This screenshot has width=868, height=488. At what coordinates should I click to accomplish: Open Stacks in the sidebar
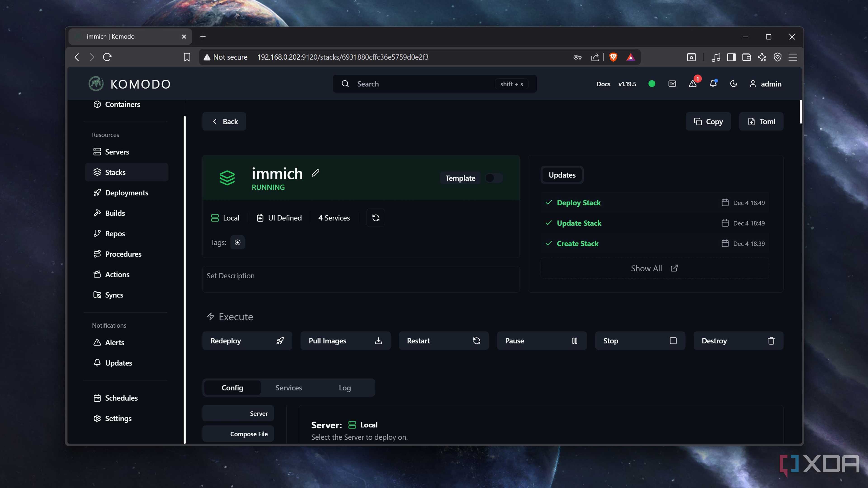coord(127,172)
